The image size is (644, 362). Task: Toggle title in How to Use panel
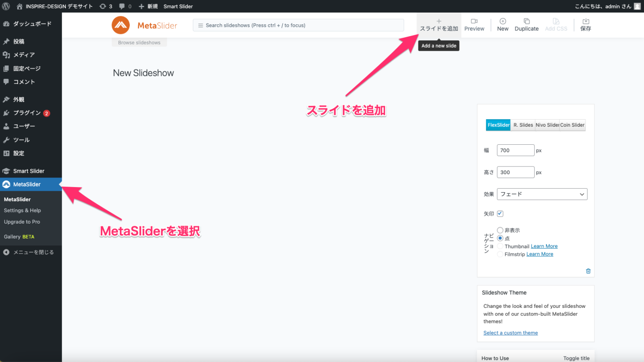pyautogui.click(x=576, y=358)
